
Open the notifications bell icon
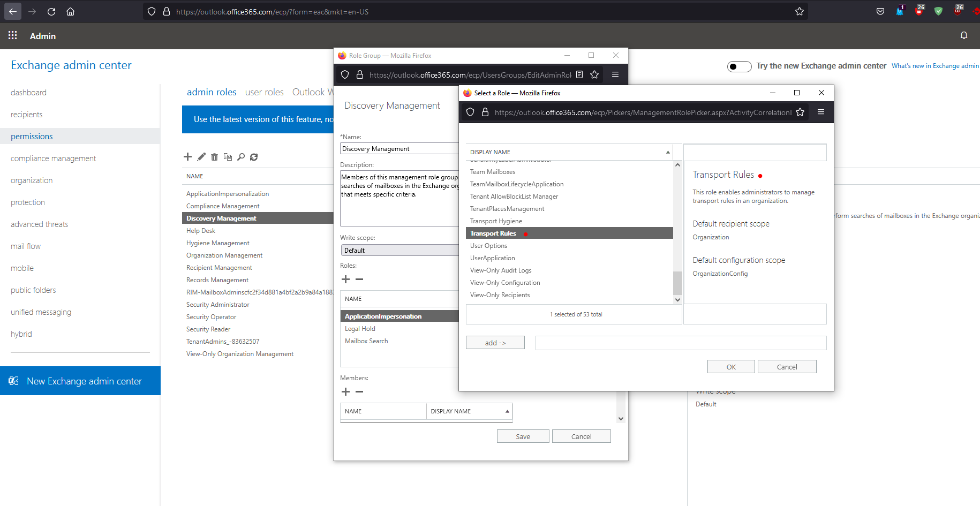click(x=963, y=35)
